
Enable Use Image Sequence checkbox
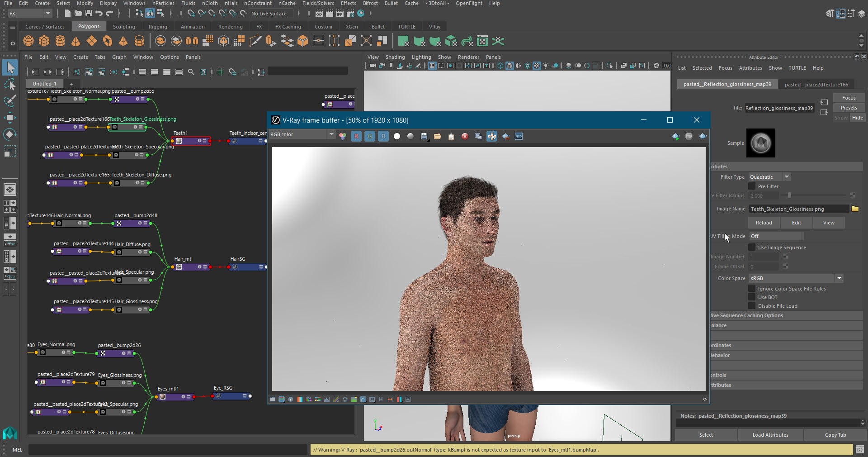(x=752, y=248)
